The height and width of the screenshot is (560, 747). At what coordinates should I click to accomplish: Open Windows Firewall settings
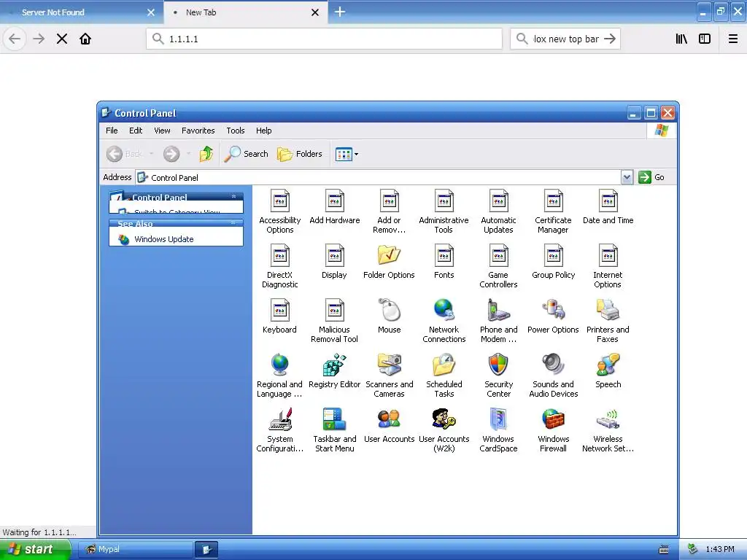pyautogui.click(x=553, y=430)
